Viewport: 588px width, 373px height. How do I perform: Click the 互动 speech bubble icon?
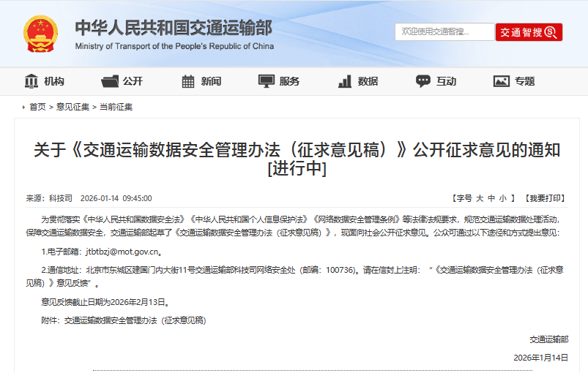(x=423, y=81)
